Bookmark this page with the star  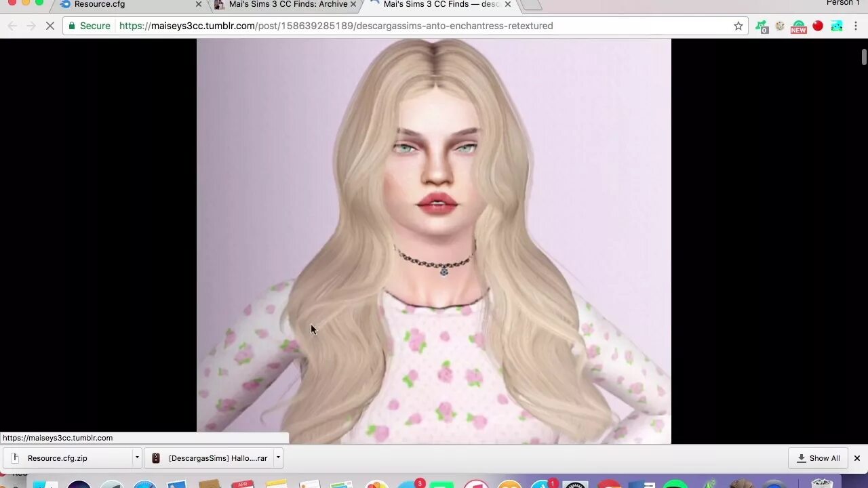[x=738, y=26]
